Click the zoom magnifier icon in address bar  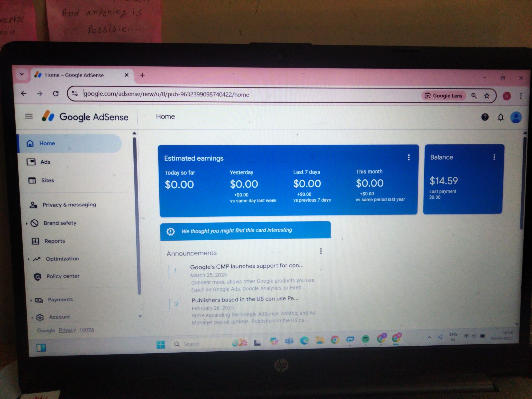pyautogui.click(x=474, y=96)
